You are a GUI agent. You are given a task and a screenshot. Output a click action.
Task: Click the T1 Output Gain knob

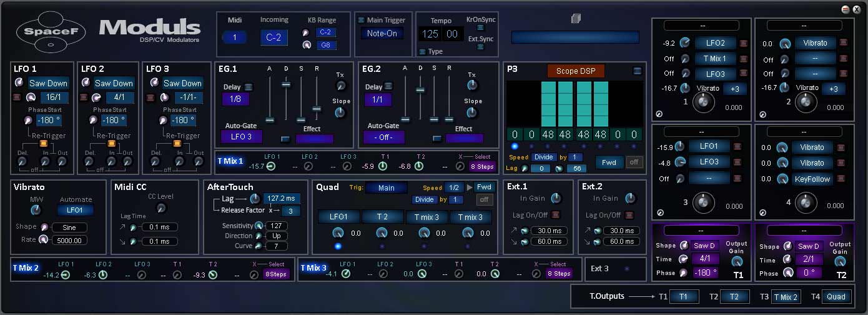pos(737,261)
